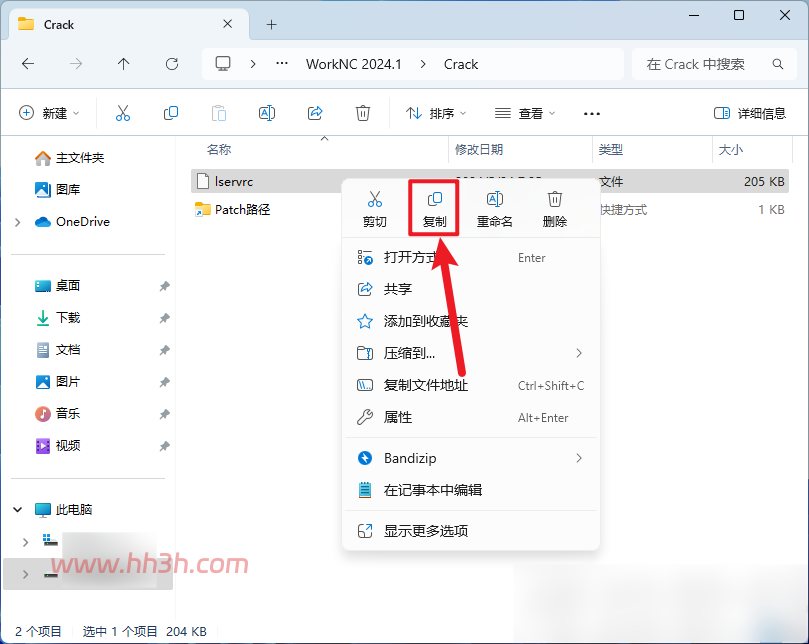
Task: Click the Rename icon in the toolbar
Action: [x=267, y=113]
